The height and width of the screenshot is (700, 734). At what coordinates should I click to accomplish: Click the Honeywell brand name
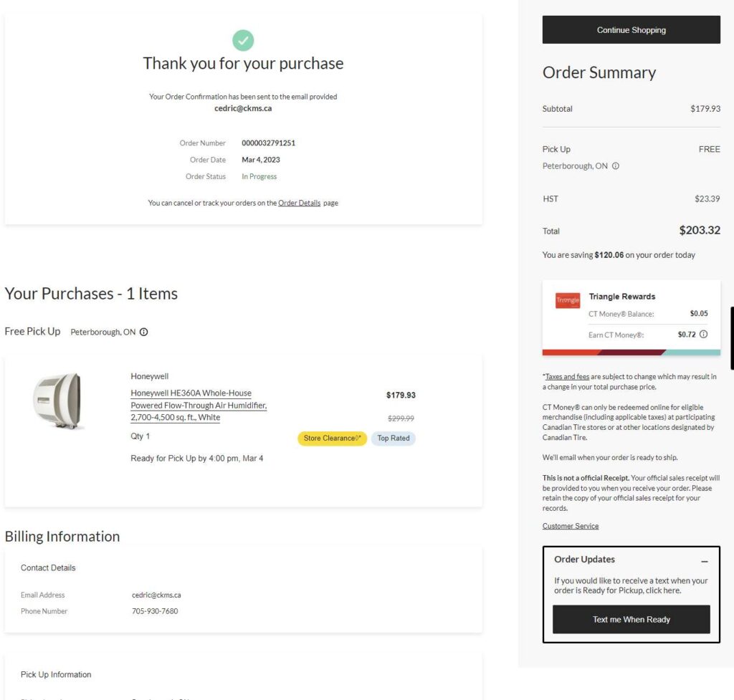click(150, 376)
